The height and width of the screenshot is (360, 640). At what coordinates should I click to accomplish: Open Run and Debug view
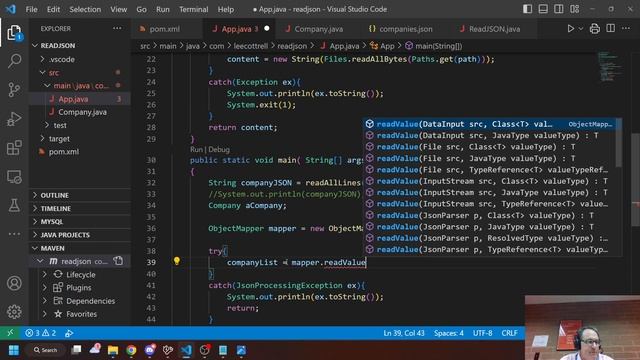coord(14,119)
